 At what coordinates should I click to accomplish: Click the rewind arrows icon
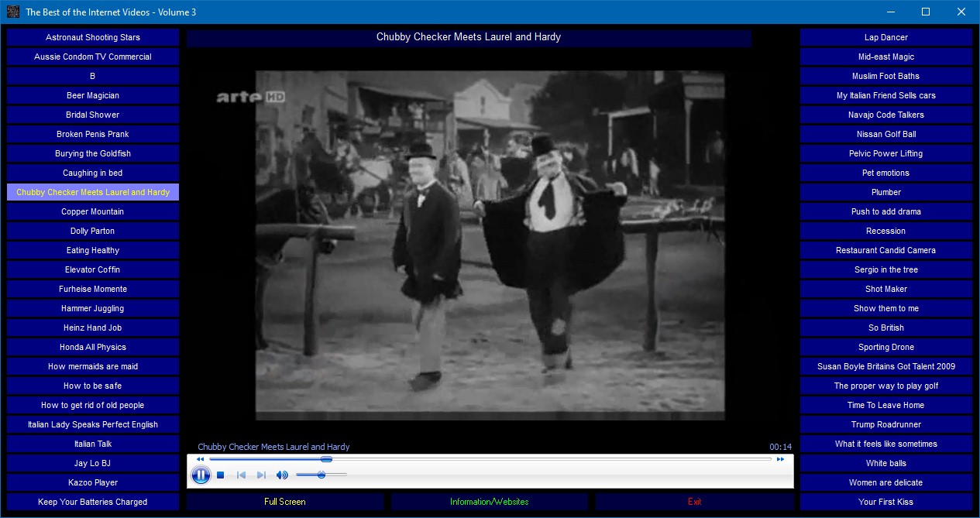(x=200, y=459)
